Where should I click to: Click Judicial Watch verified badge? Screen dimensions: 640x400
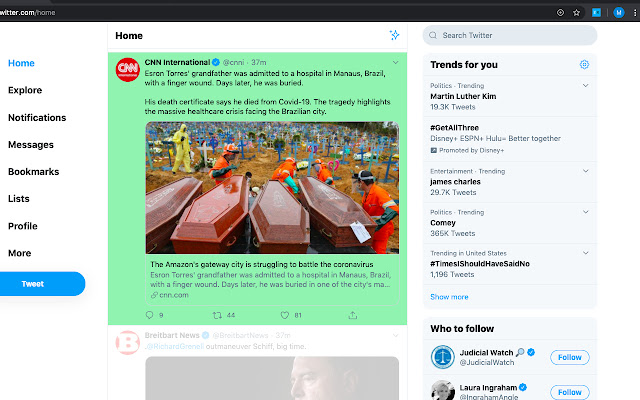[531, 352]
